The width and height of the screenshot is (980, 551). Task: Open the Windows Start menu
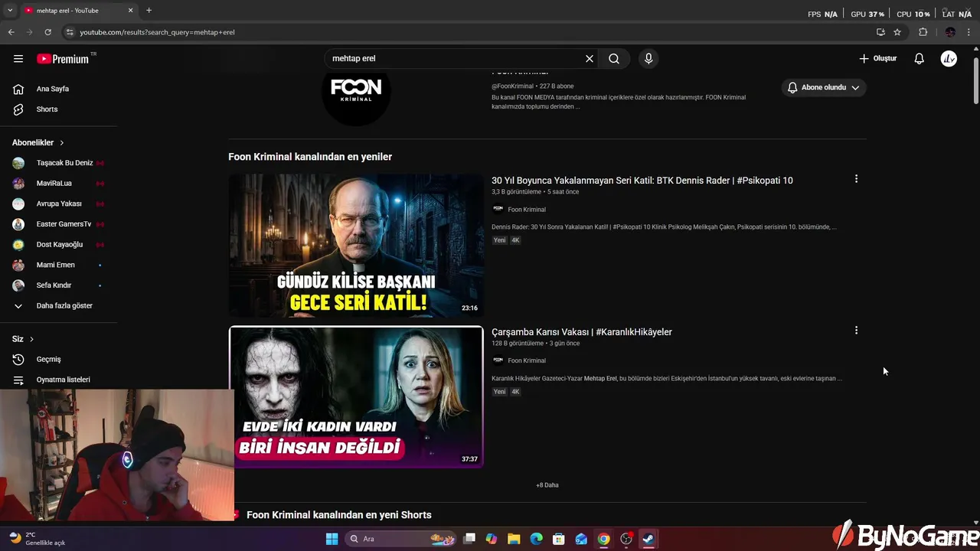(332, 539)
